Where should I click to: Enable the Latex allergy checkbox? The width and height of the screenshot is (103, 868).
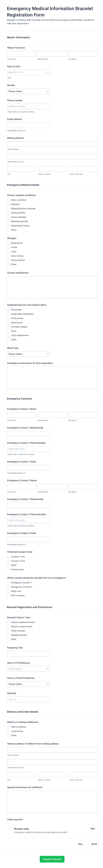click(8, 251)
